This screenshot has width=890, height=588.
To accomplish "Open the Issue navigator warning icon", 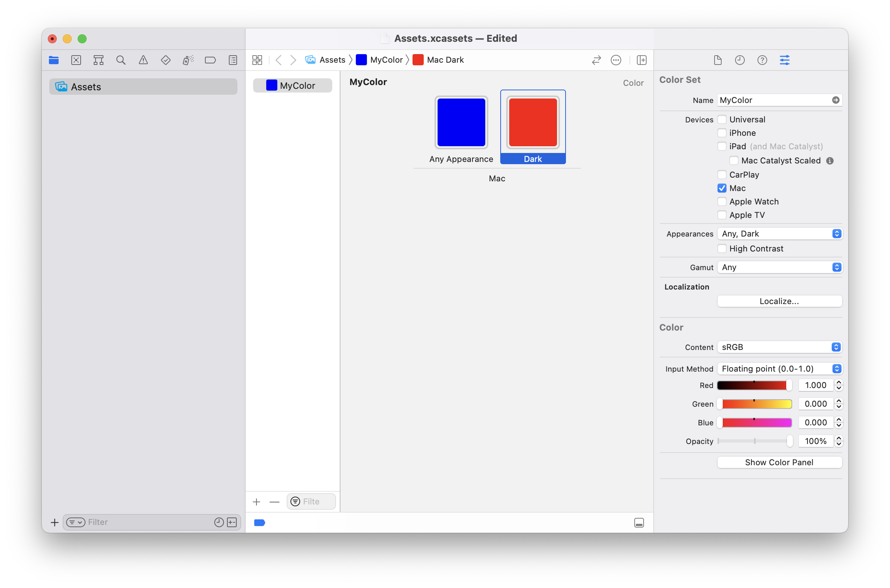I will [143, 60].
